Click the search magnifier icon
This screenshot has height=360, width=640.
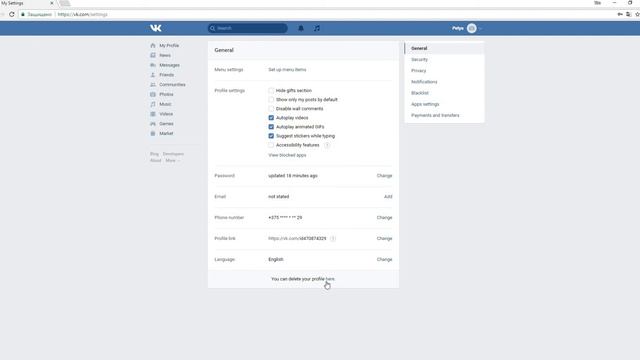click(212, 28)
